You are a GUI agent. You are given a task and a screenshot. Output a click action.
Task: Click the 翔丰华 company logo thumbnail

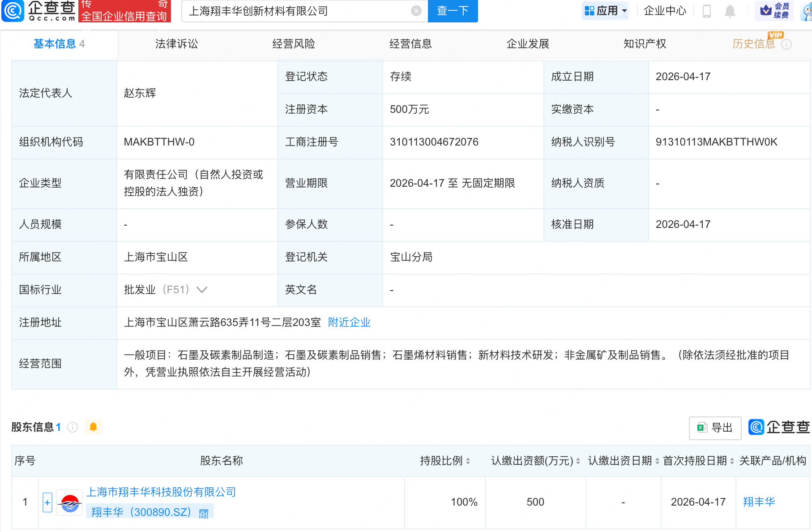coord(69,502)
